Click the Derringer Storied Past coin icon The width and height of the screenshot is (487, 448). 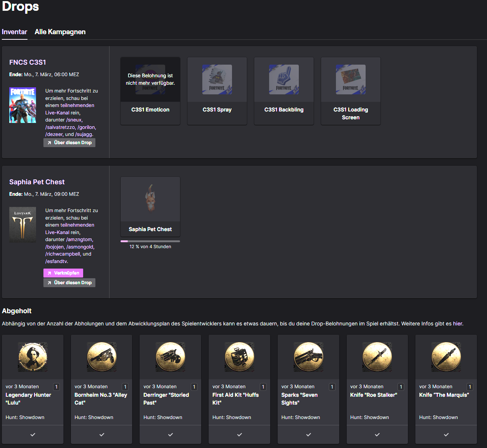170,357
